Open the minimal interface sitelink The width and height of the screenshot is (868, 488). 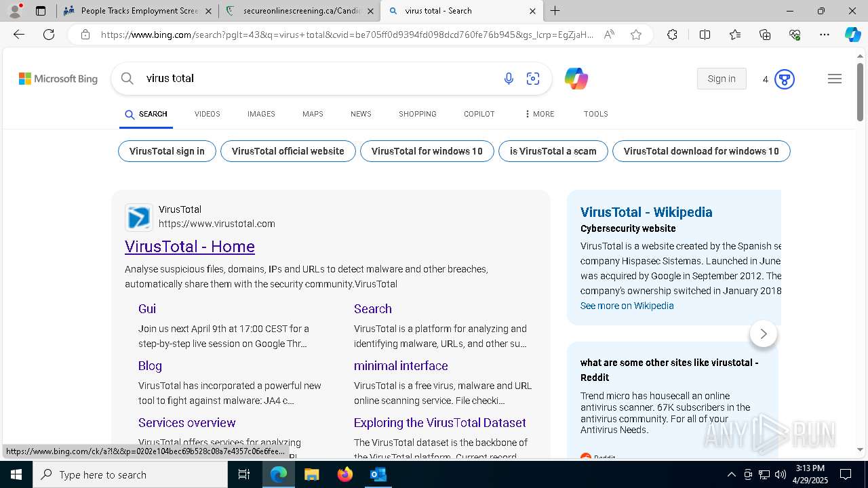pyautogui.click(x=401, y=365)
